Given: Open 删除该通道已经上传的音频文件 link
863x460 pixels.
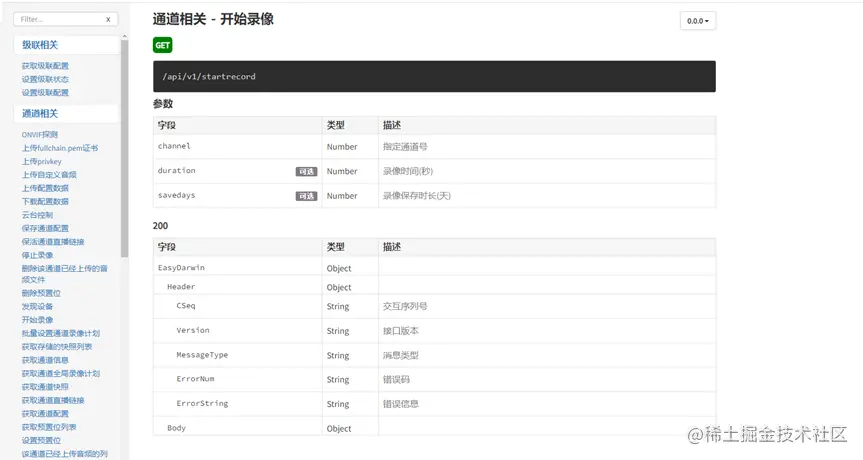Looking at the screenshot, I should 64,274.
